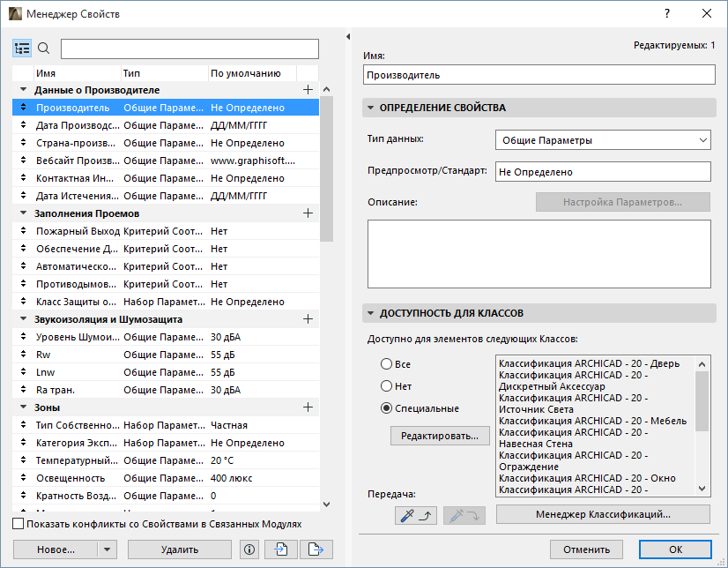Open the Тип данных dropdown
The height and width of the screenshot is (568, 728).
pyautogui.click(x=603, y=139)
